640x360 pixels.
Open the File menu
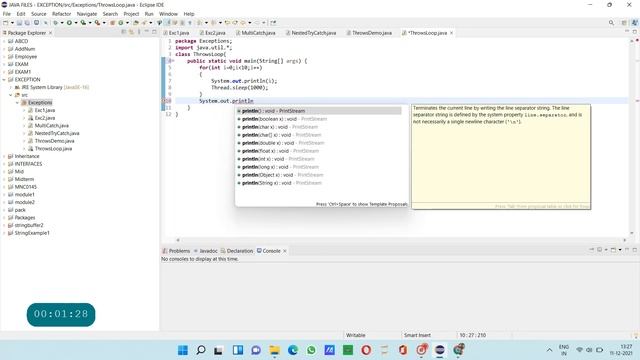(x=7, y=14)
